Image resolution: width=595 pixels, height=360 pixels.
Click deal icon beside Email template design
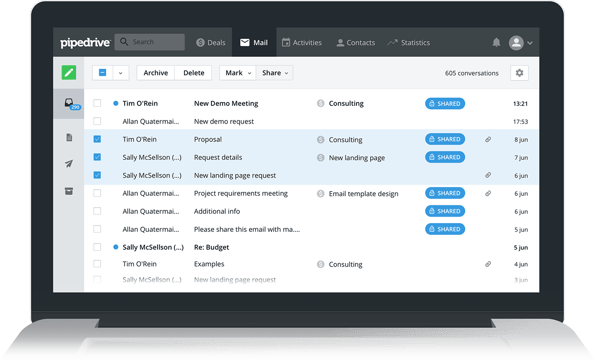[x=321, y=193]
